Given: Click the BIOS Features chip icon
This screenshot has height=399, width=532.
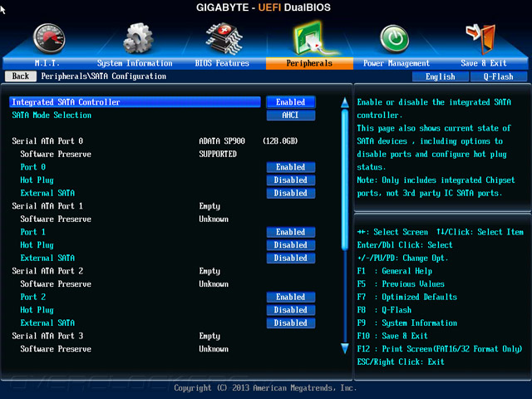Looking at the screenshot, I should click(224, 38).
